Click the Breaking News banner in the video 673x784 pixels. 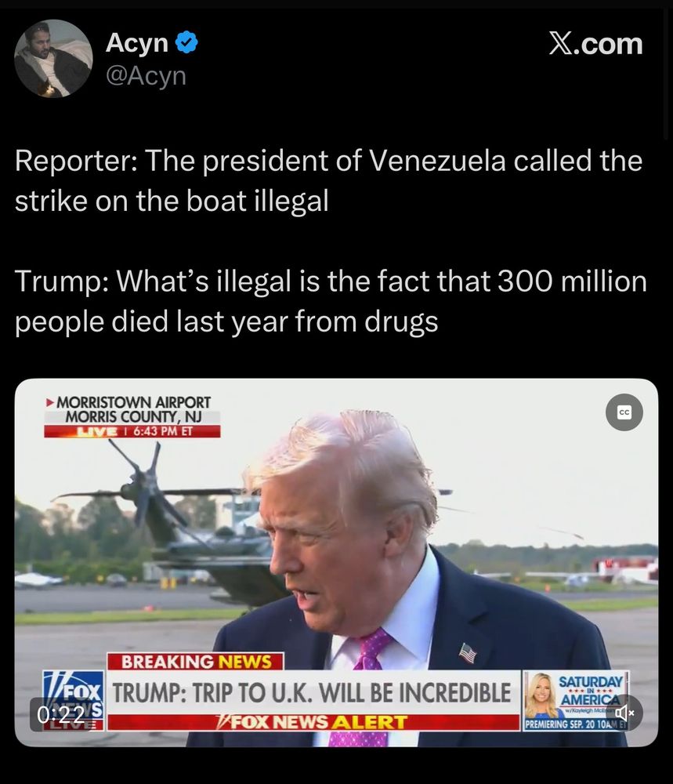[x=195, y=661]
